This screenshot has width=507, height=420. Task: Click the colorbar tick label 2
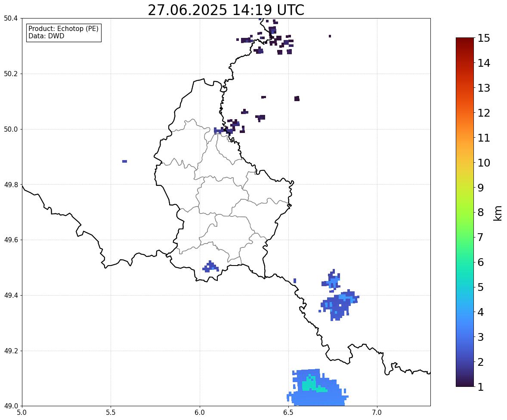point(480,362)
